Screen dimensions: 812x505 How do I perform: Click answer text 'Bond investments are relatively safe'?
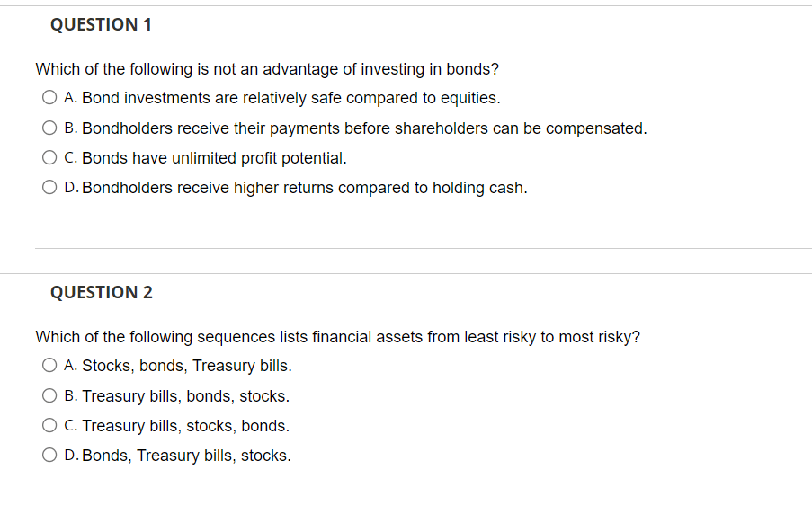tap(291, 98)
